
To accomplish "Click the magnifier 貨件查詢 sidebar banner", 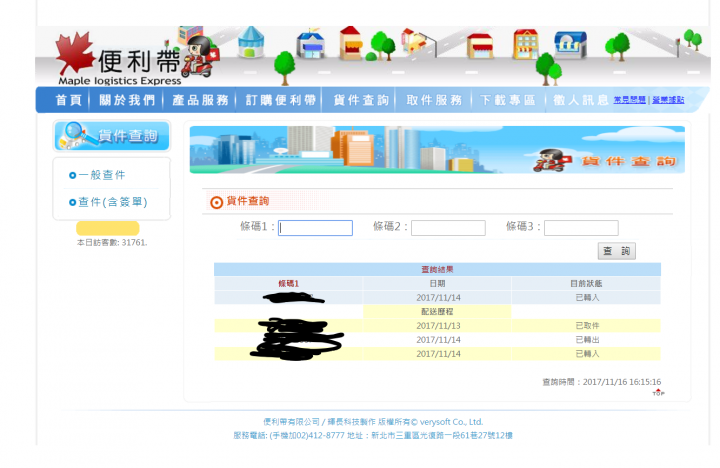I will pyautogui.click(x=112, y=135).
